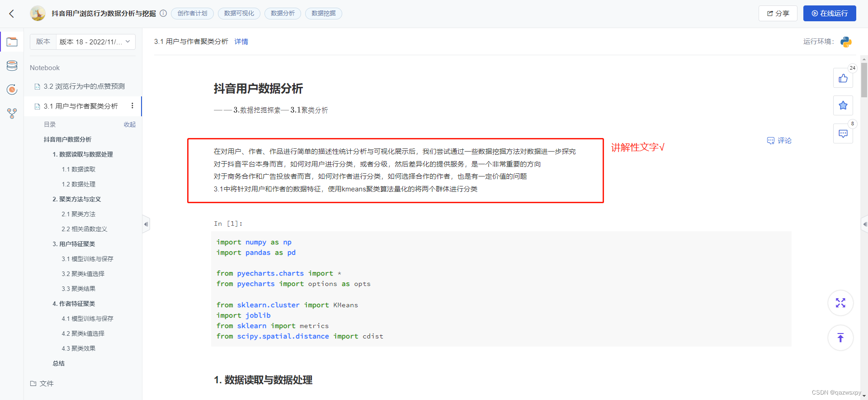This screenshot has height=400, width=868.
Task: Collapse the table of contents with 收起
Action: click(x=130, y=124)
